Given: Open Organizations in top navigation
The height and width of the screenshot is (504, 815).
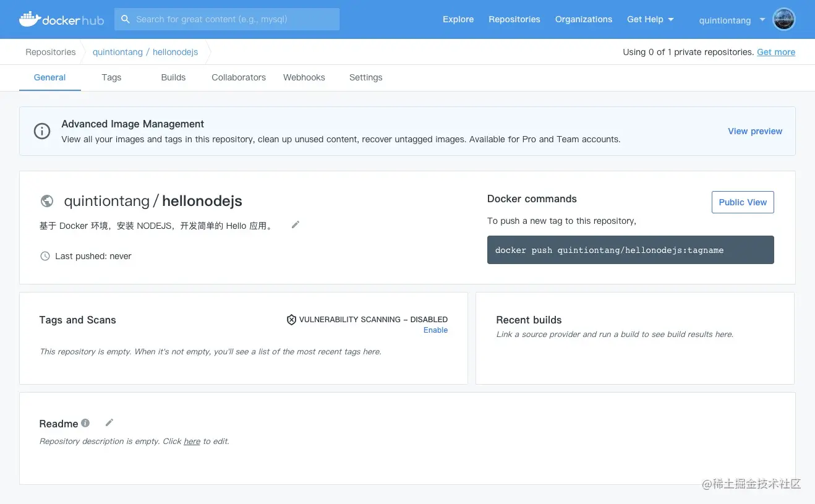Looking at the screenshot, I should click(584, 19).
